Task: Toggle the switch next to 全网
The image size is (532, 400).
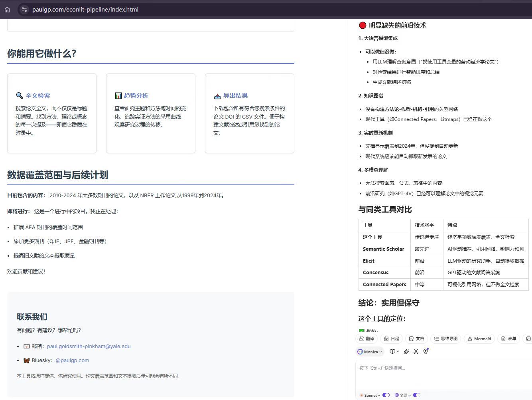Action: (416, 395)
